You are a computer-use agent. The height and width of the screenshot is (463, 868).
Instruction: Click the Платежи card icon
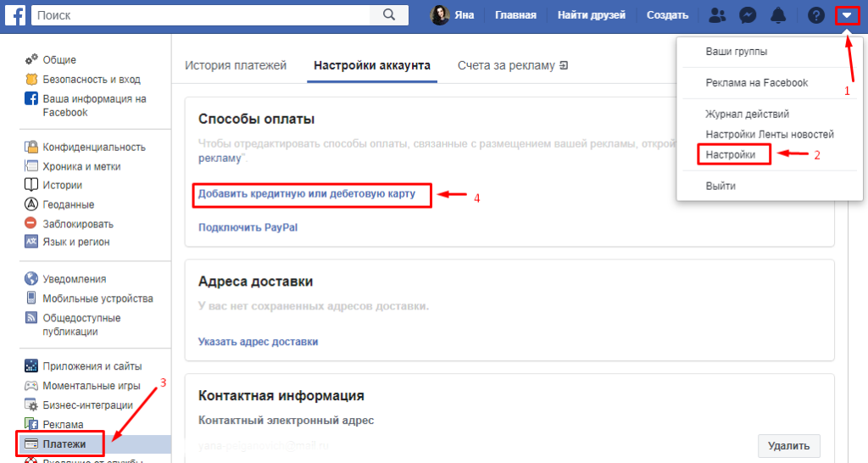click(31, 443)
